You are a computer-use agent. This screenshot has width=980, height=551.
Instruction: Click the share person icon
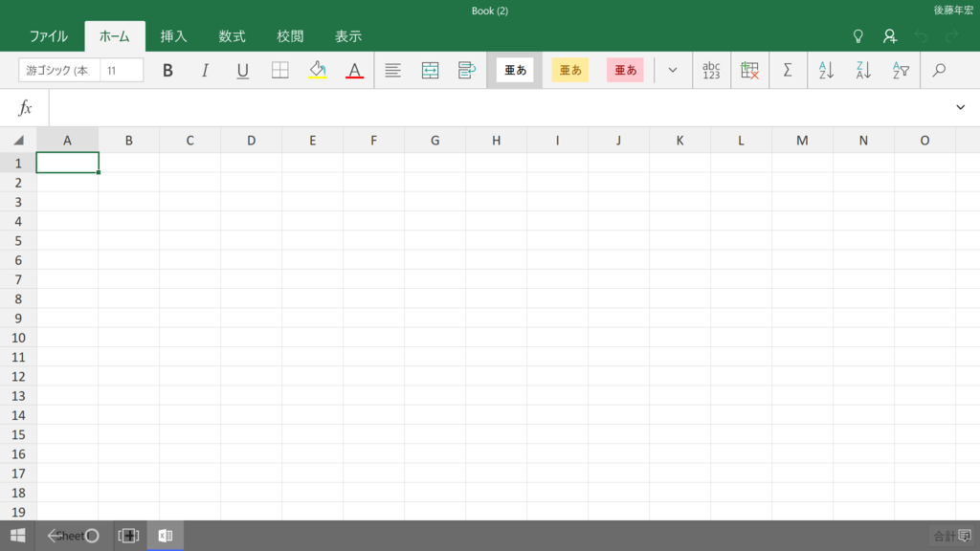click(x=889, y=36)
